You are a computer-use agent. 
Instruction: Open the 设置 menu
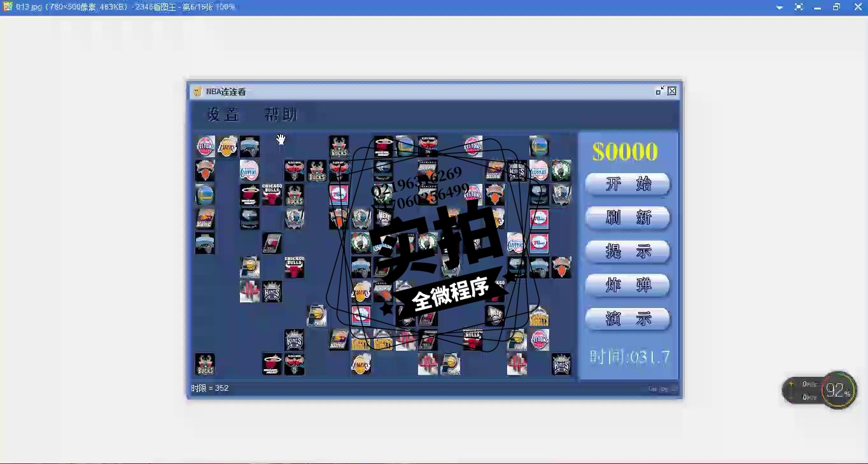point(223,115)
